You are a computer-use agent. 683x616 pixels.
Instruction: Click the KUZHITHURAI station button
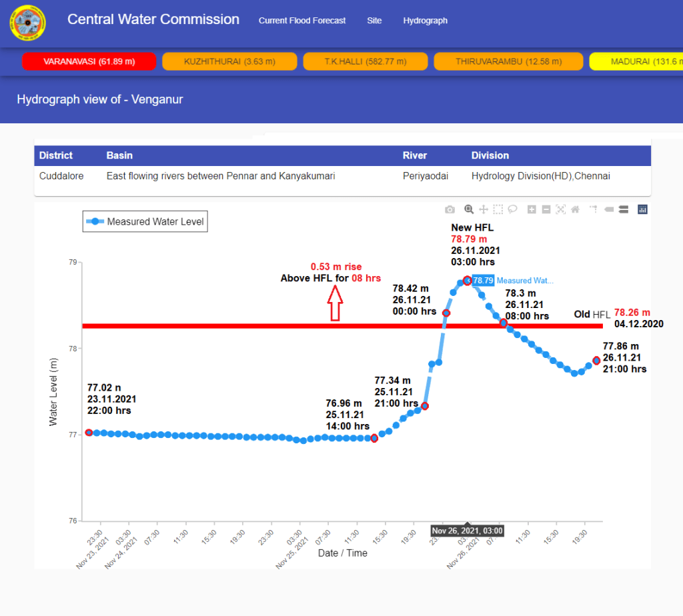[229, 61]
